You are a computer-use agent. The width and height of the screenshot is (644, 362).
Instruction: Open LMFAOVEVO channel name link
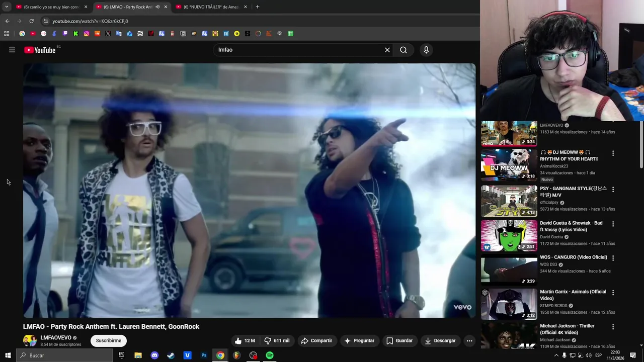(x=55, y=337)
